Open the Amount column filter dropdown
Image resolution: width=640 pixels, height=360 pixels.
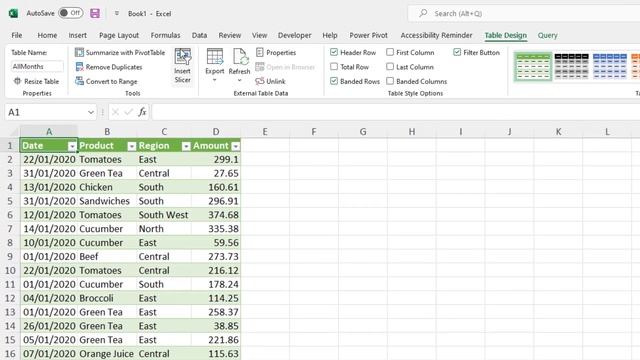click(236, 146)
